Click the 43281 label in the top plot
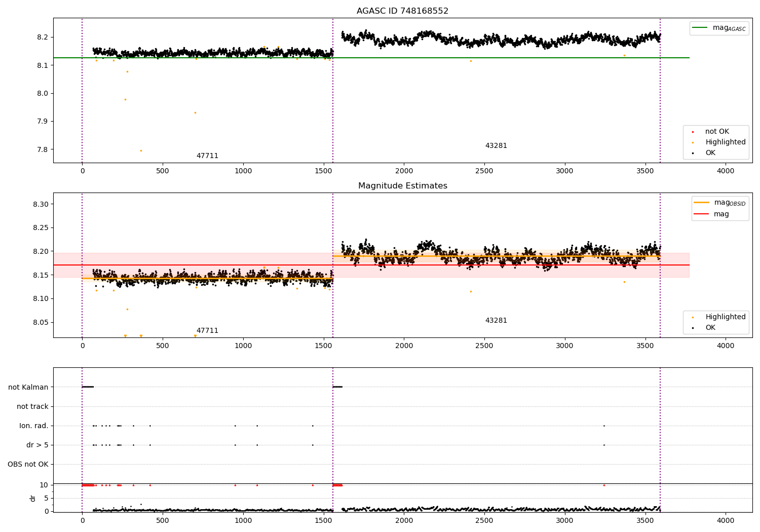 point(496,146)
